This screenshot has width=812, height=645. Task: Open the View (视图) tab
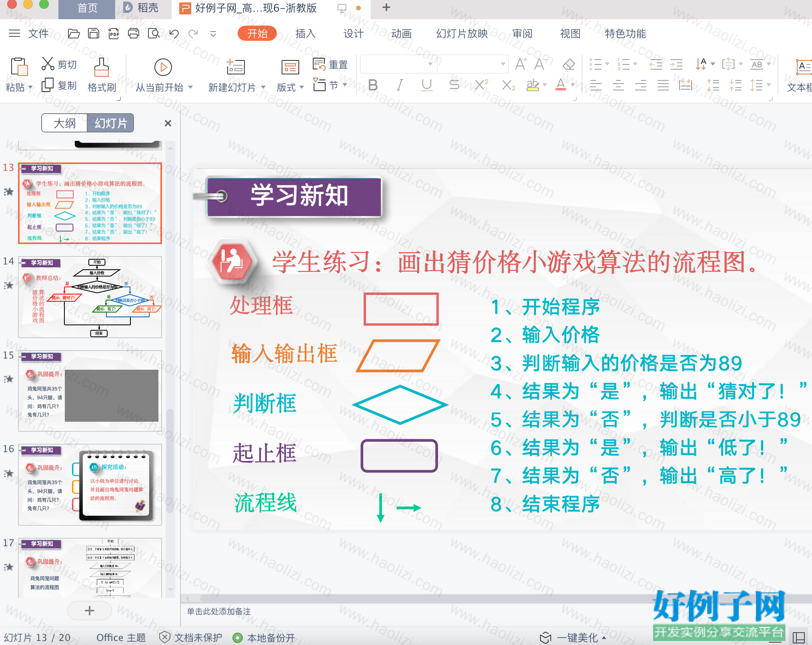click(x=570, y=34)
